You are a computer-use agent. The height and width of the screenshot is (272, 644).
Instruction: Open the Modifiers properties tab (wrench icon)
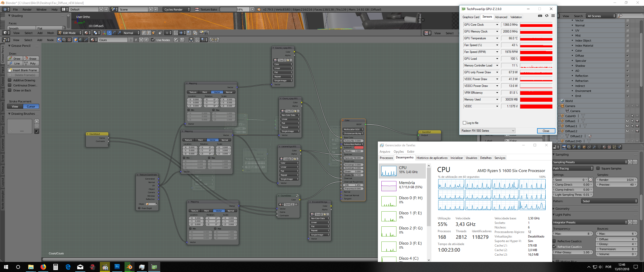[x=594, y=147]
